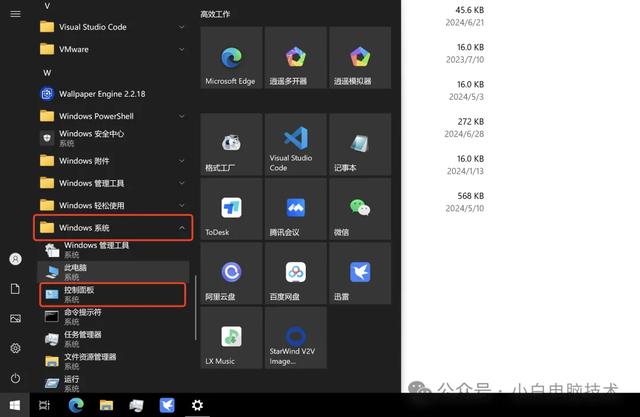Viewport: 640px width, 417px height.
Task: Expand the VMware folder
Action: tap(113, 49)
